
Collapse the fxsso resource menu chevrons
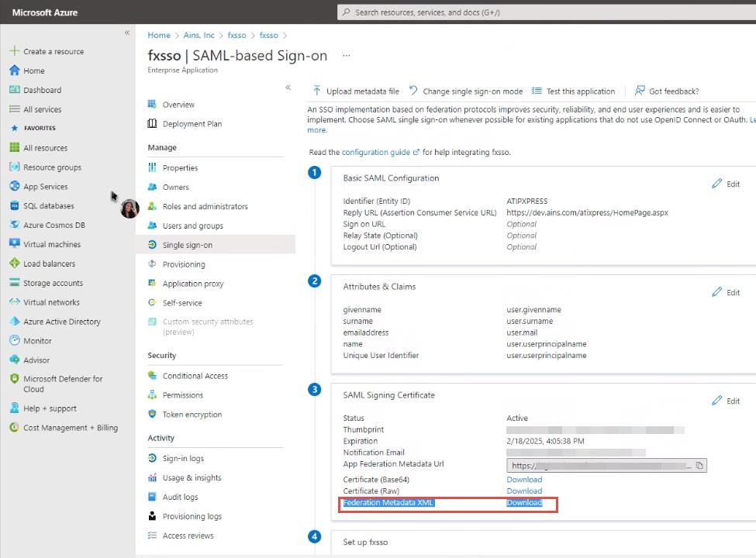pos(288,88)
